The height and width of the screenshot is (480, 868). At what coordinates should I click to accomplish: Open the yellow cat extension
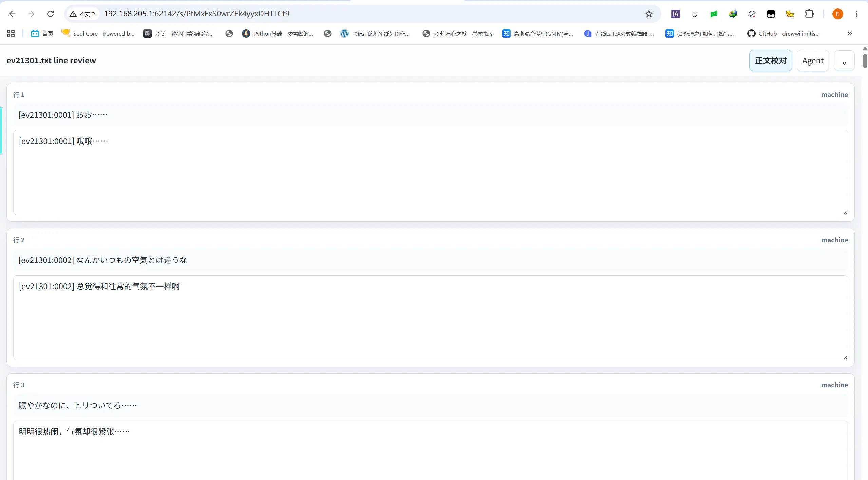[x=790, y=14]
